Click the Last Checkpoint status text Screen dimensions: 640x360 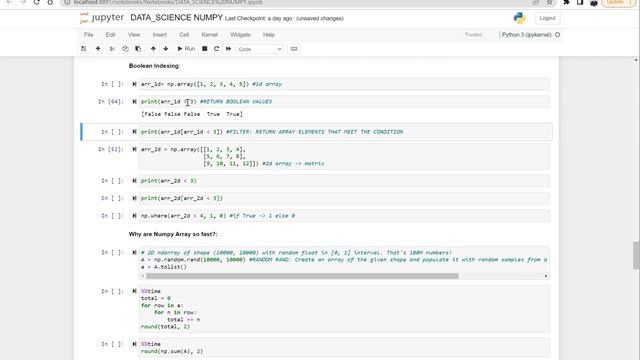tap(258, 18)
